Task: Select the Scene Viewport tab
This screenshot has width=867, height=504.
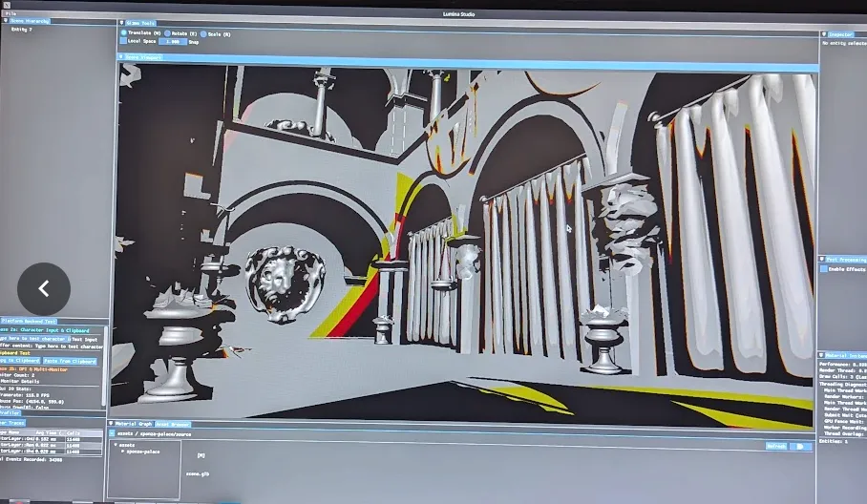Action: 143,57
